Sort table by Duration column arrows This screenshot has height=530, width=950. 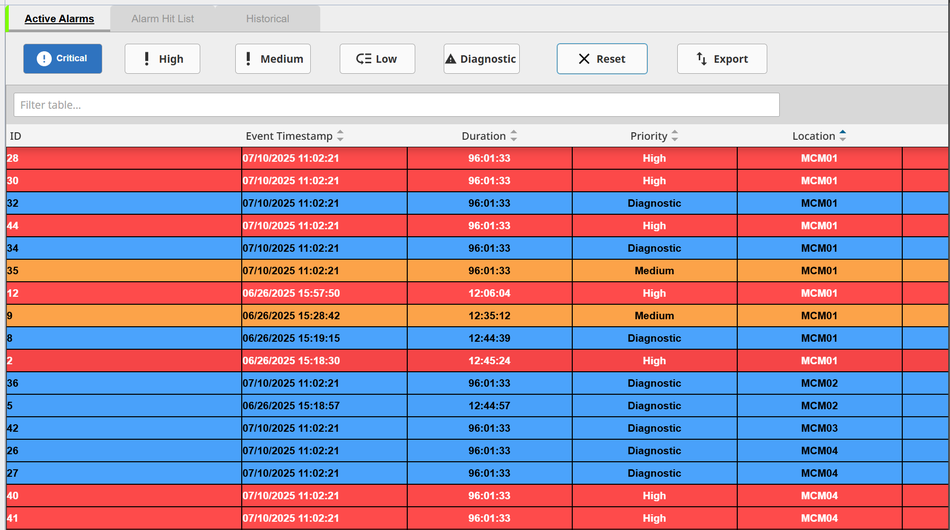point(514,136)
